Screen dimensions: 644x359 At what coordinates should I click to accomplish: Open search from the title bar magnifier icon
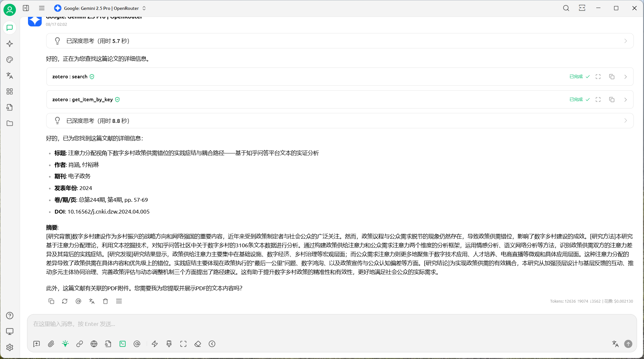click(566, 8)
